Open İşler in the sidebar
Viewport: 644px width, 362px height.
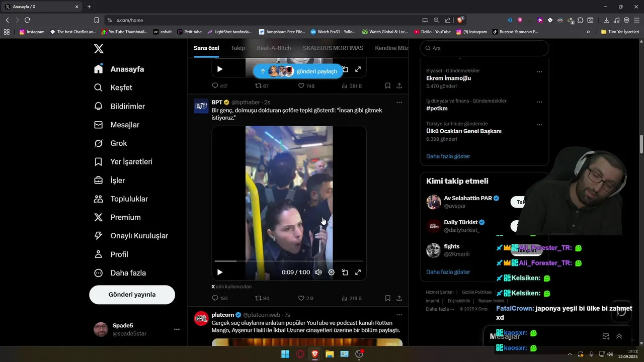pos(110,180)
